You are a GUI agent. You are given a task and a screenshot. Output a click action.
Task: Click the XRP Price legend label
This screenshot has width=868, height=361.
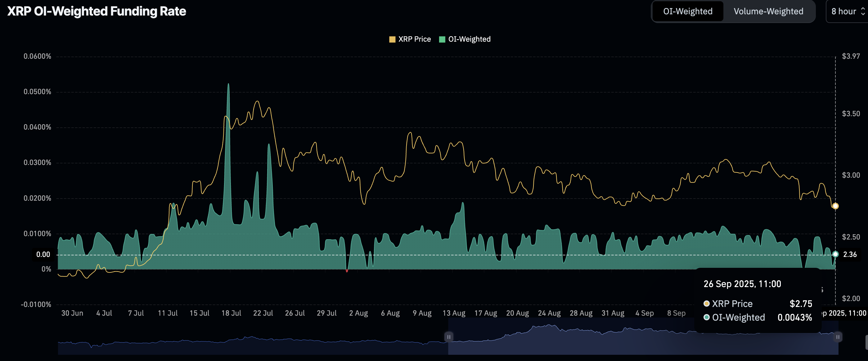(415, 39)
